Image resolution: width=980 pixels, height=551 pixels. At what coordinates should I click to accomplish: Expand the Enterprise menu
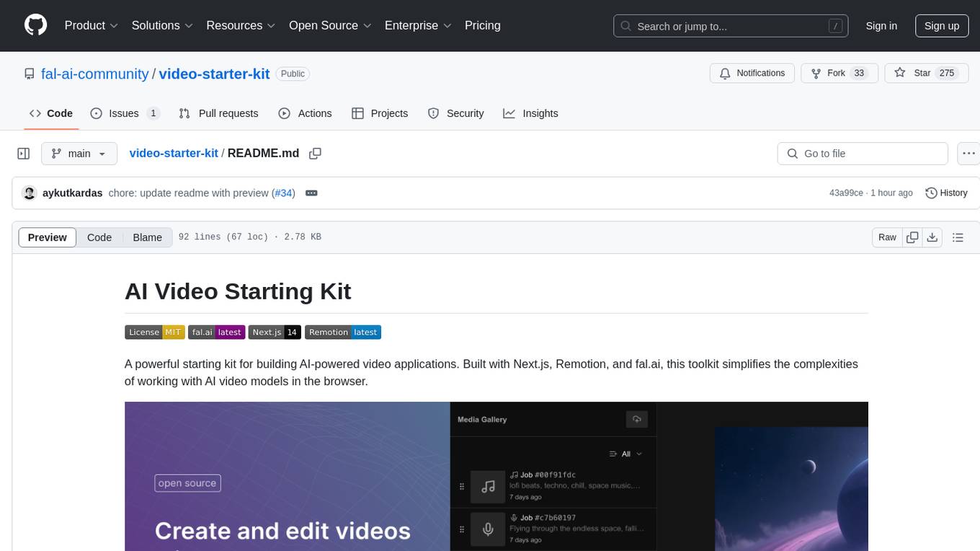click(418, 25)
